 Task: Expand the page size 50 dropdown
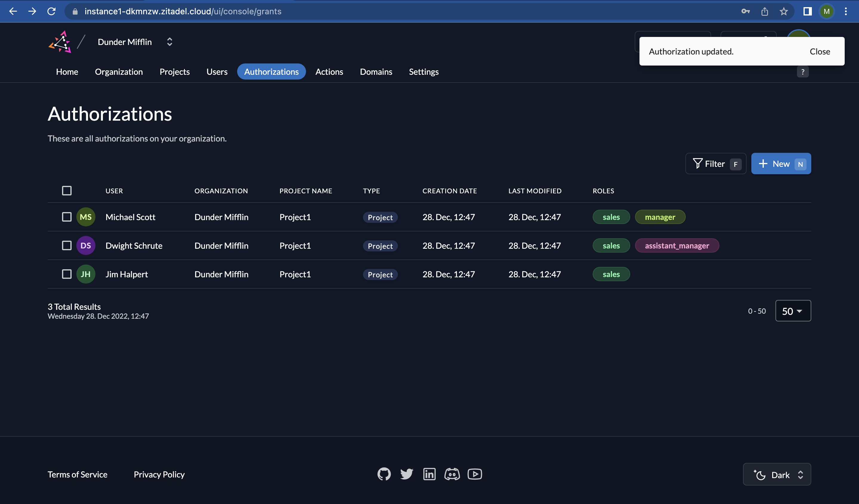click(792, 310)
